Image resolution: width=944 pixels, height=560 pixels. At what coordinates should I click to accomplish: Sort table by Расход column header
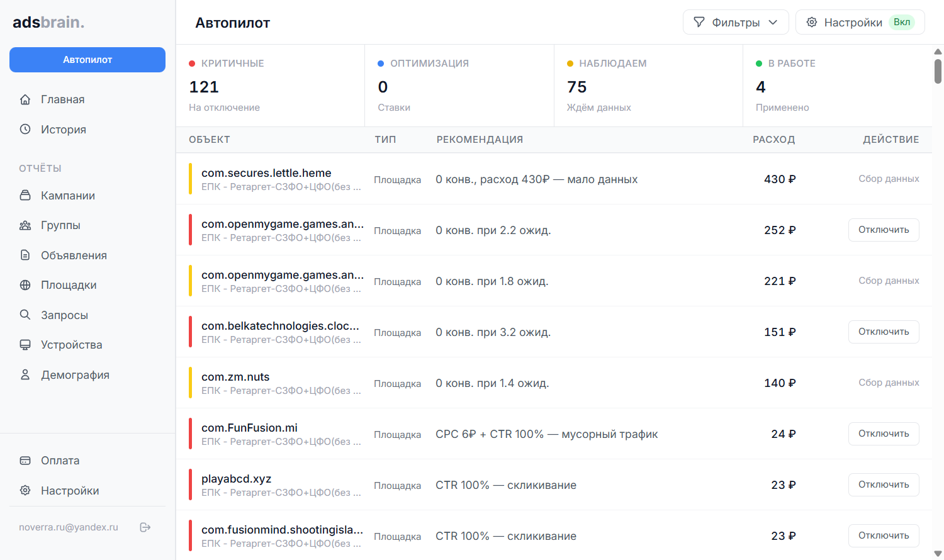(773, 140)
